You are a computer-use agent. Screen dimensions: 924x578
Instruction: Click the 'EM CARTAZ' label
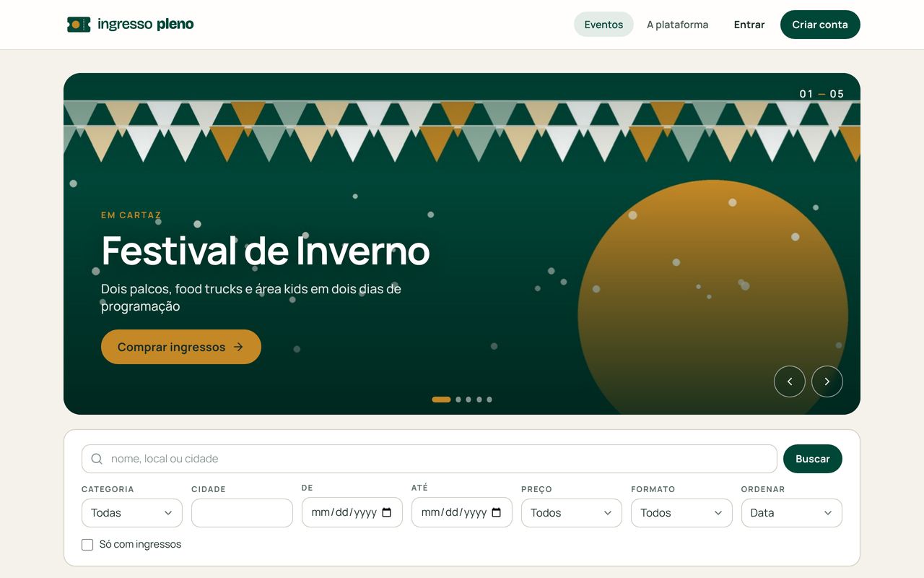pos(131,215)
